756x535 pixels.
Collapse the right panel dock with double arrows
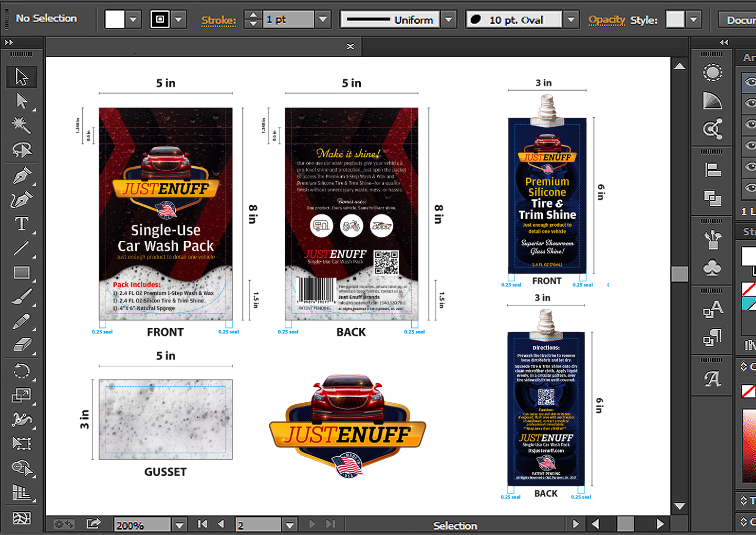click(x=724, y=42)
